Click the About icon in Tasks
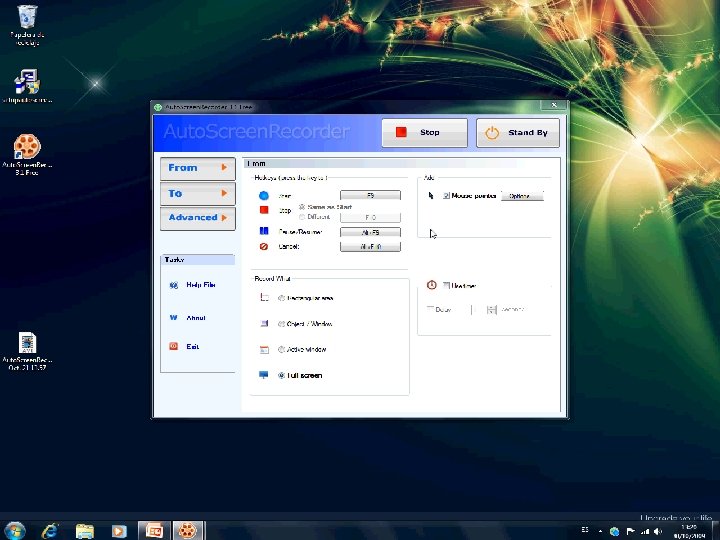Screen dimensions: 720x540 [174, 318]
